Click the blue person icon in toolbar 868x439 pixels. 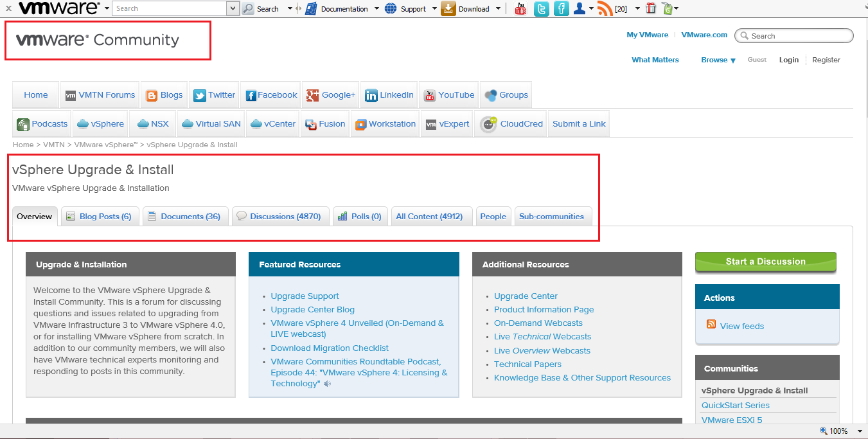pyautogui.click(x=580, y=8)
